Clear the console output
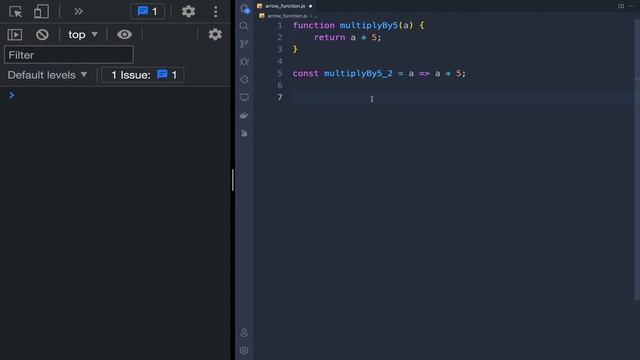Screen dimensions: 640x360 [42, 35]
